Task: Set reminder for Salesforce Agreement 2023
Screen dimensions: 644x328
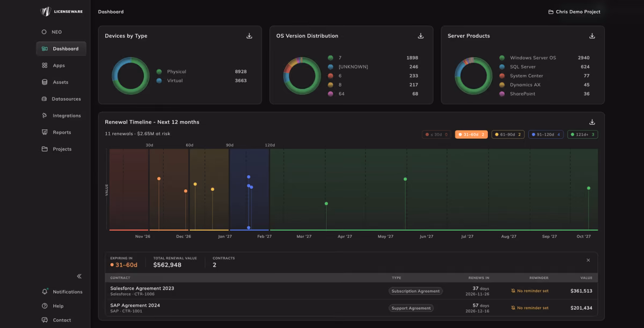Action: coord(530,291)
